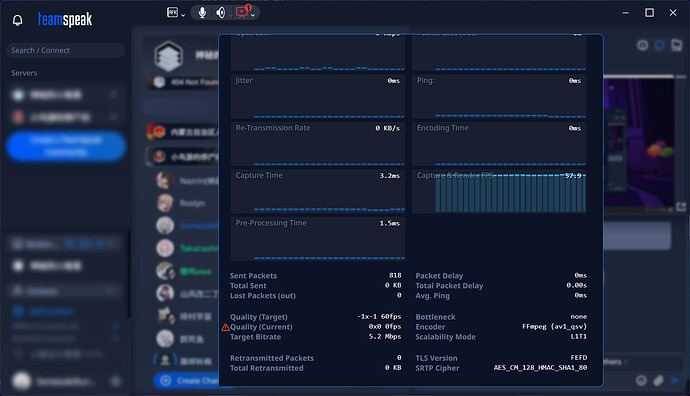Click the TeamSpeak logo

point(65,20)
